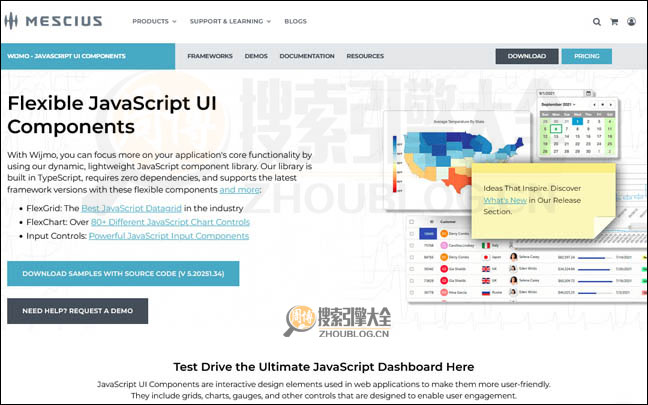Screen dimensions: 648x405
Task: Follow the 'and more' link
Action: (x=239, y=190)
